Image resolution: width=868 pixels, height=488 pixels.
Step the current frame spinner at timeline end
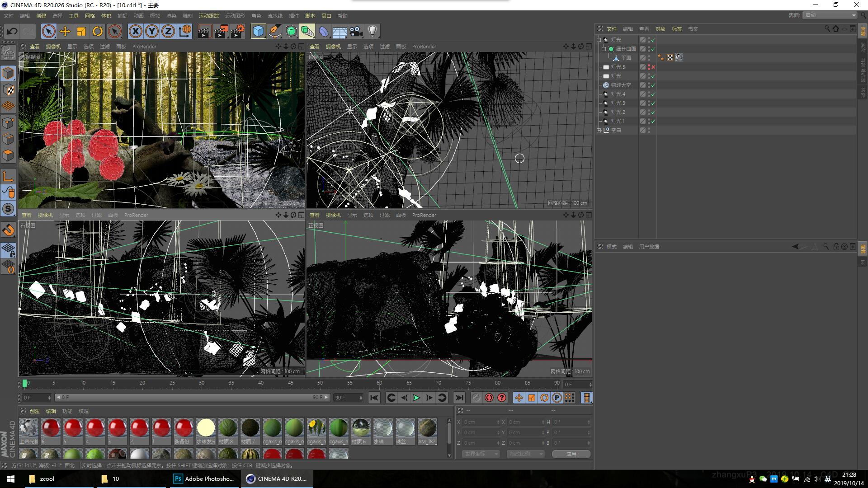[590, 385]
